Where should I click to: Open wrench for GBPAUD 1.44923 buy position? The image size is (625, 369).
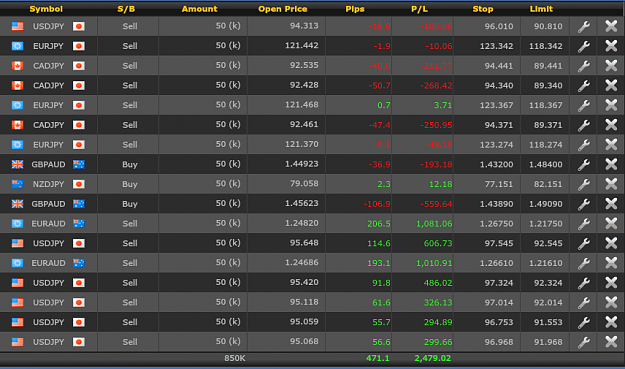pyautogui.click(x=584, y=165)
